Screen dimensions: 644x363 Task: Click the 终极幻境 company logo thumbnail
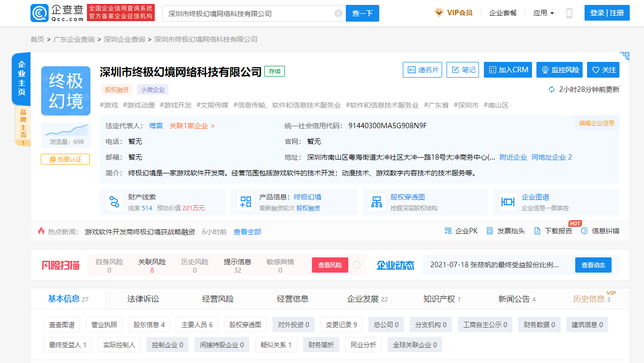(x=66, y=91)
